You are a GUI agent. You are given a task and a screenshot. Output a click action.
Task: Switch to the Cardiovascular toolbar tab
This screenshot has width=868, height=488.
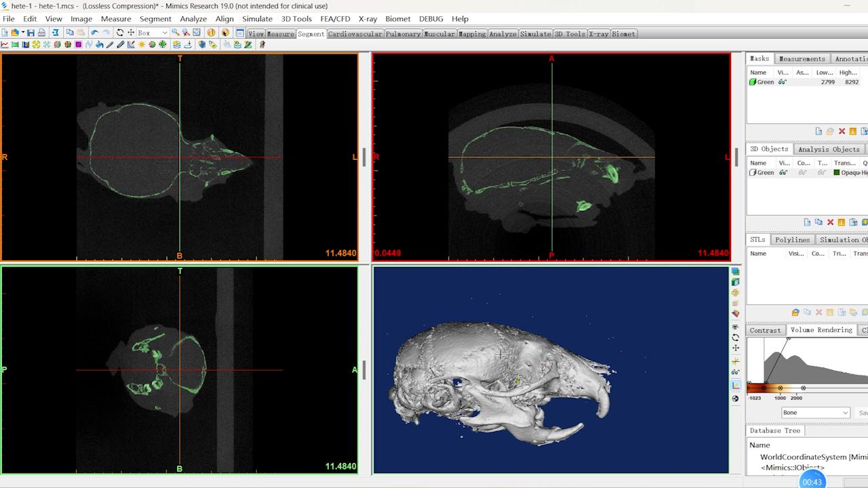pyautogui.click(x=355, y=34)
